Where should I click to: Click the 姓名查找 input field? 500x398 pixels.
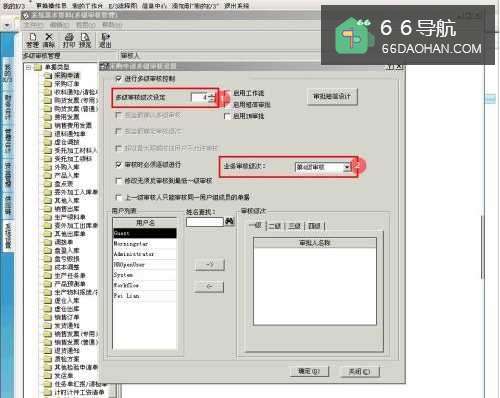point(205,221)
